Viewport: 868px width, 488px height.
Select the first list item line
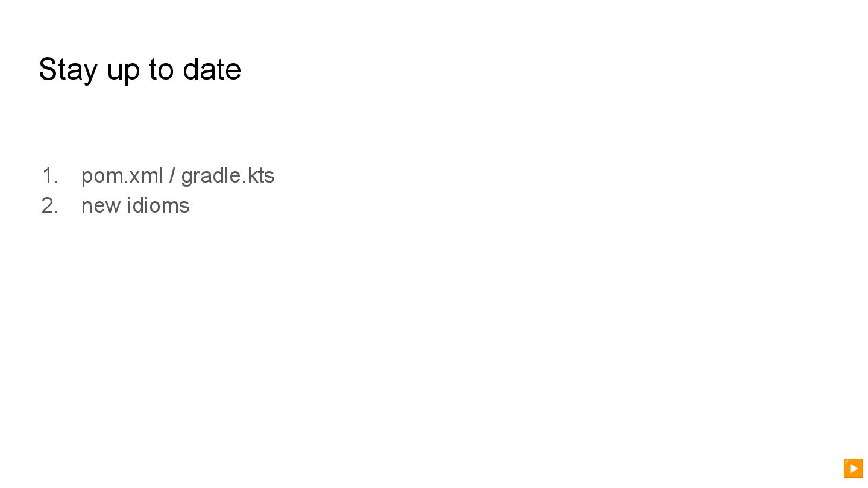[178, 175]
